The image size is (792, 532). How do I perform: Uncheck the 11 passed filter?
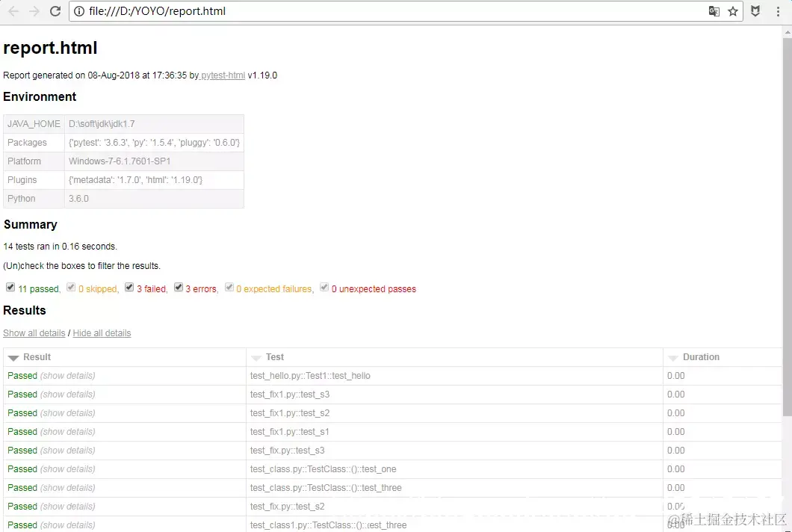pos(10,288)
